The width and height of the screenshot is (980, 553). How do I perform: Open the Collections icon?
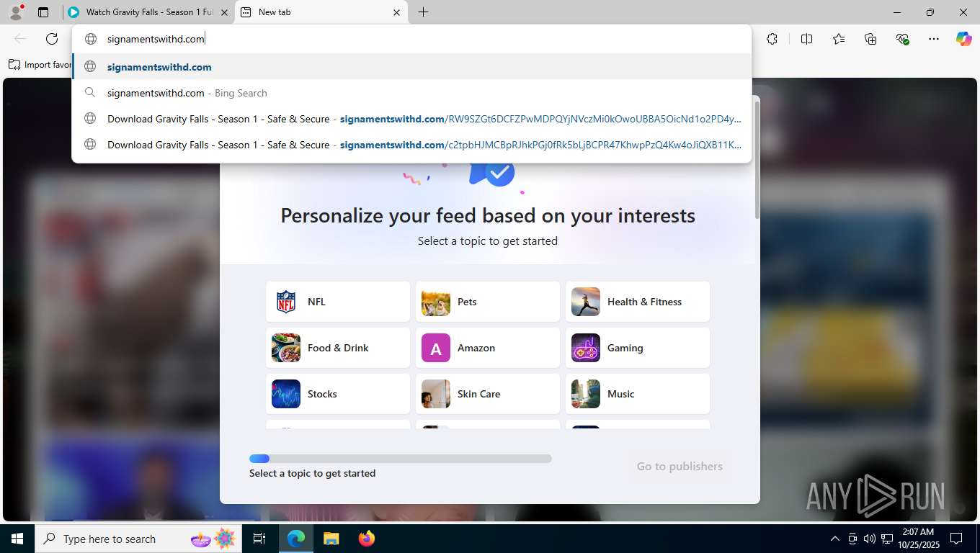coord(870,39)
